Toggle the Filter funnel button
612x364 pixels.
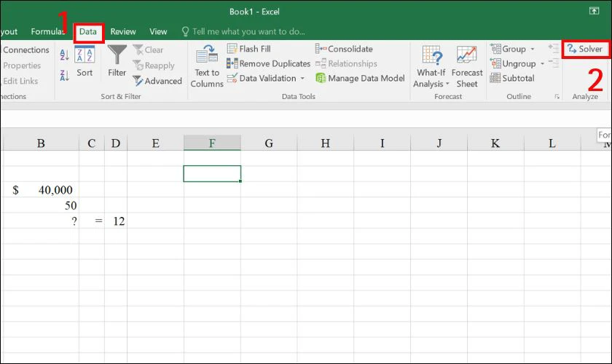click(117, 61)
